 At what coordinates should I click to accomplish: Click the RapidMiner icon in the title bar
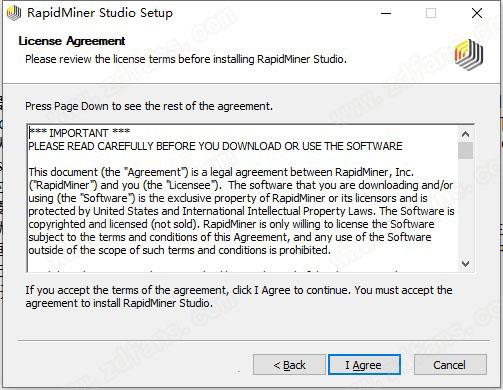[x=14, y=13]
